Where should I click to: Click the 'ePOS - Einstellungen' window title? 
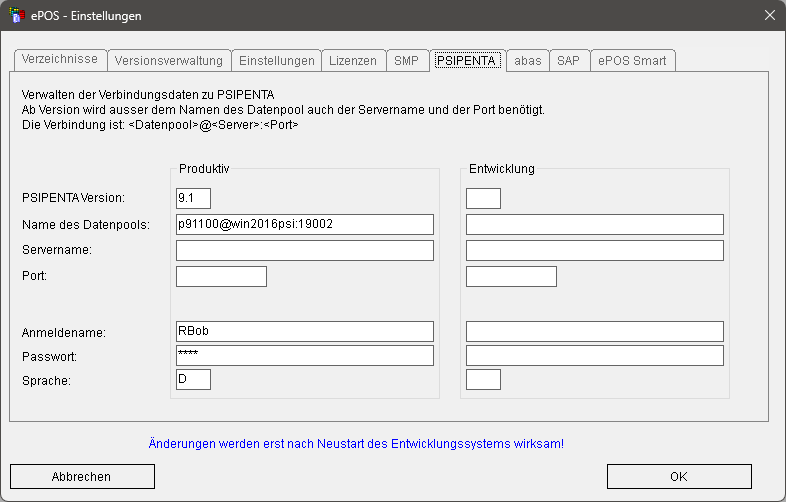pyautogui.click(x=86, y=16)
